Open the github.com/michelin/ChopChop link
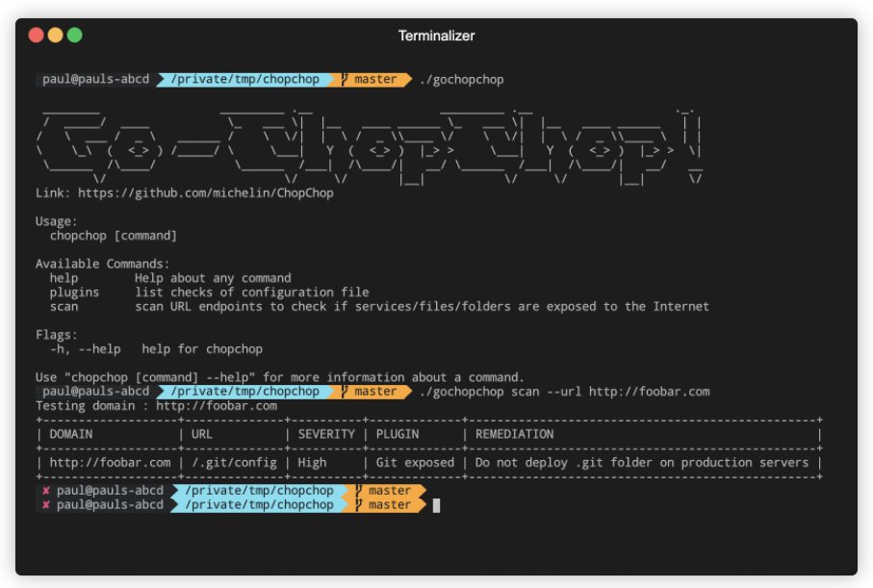This screenshot has width=873, height=588. pyautogui.click(x=205, y=193)
